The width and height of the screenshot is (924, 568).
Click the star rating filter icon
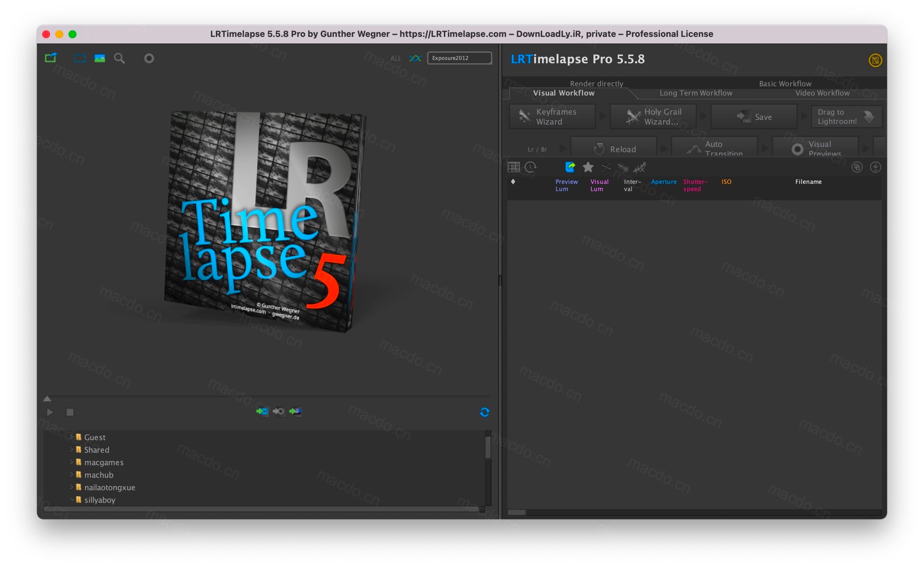[588, 167]
